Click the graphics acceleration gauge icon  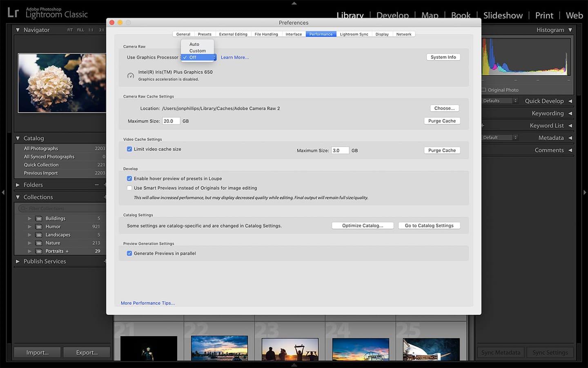[x=131, y=76]
